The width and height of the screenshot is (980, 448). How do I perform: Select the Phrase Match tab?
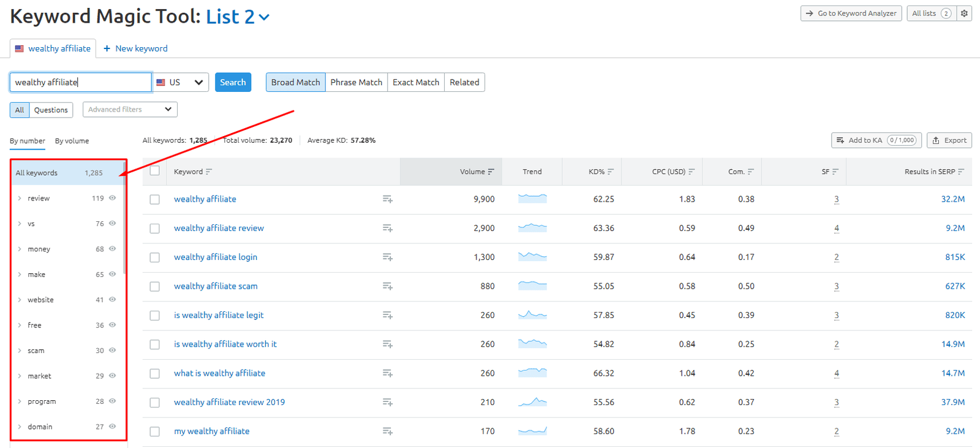pos(356,82)
